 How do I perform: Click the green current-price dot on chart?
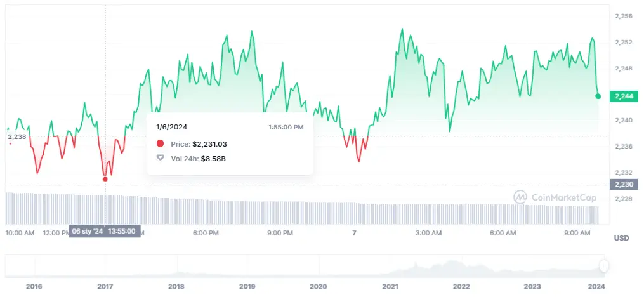598,96
